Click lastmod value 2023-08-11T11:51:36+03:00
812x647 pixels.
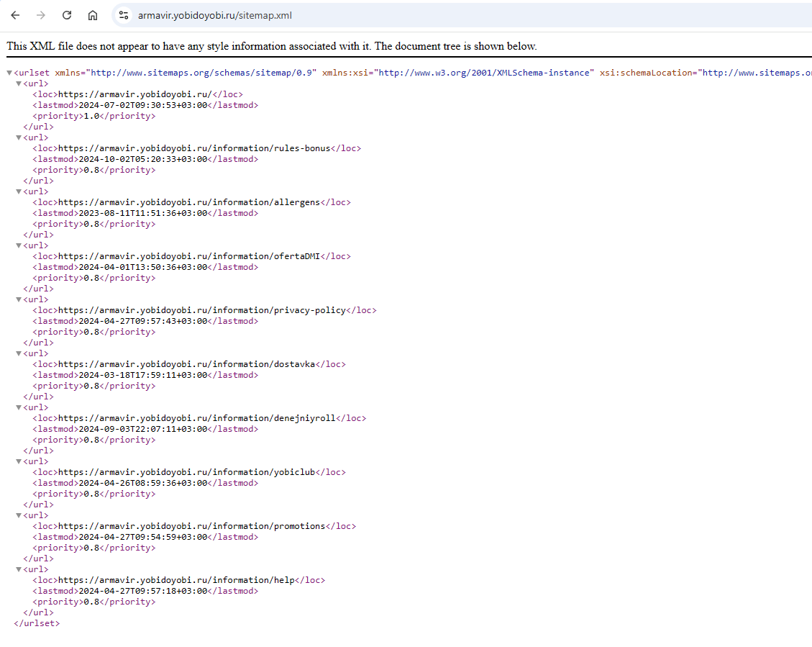[x=143, y=213]
